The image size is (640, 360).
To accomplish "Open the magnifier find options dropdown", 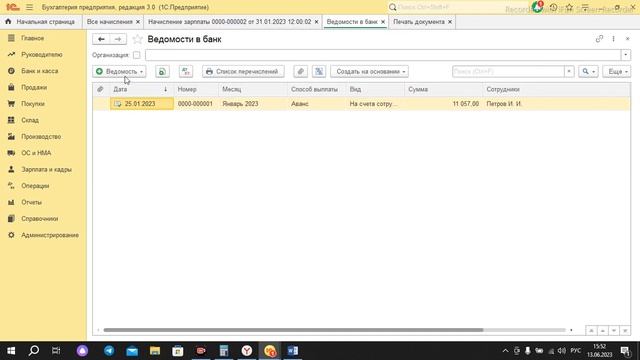I will click(588, 71).
